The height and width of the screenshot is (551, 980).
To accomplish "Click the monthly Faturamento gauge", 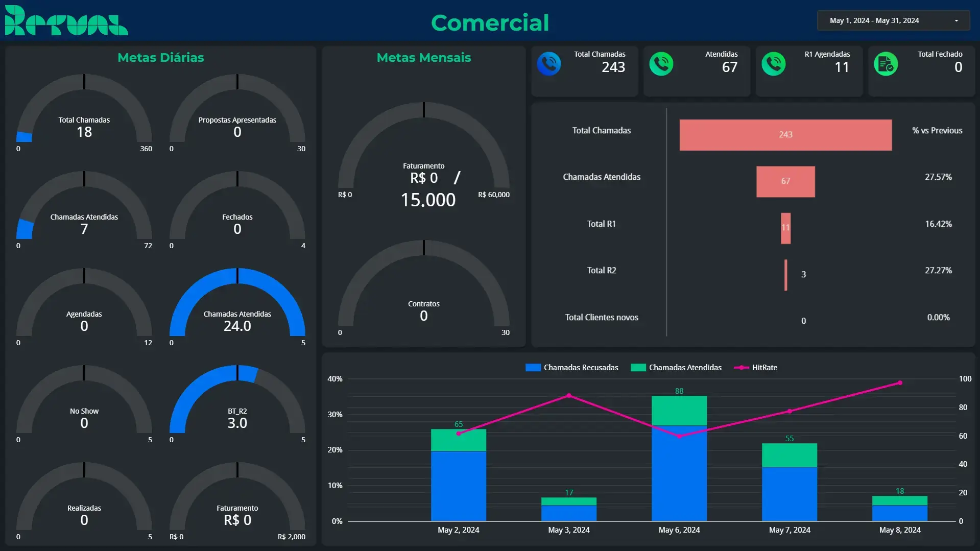I will [424, 153].
